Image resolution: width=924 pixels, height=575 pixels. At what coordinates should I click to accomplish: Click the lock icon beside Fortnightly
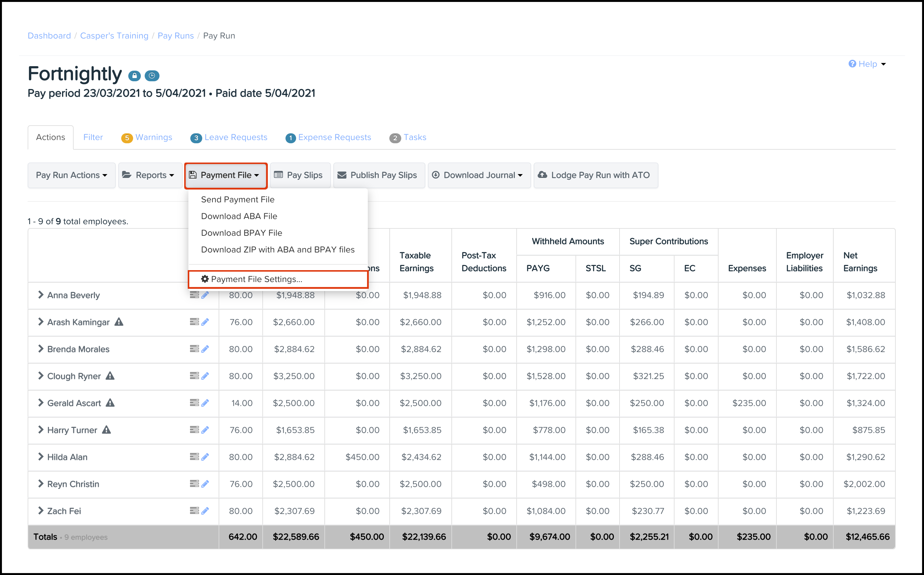coord(134,76)
